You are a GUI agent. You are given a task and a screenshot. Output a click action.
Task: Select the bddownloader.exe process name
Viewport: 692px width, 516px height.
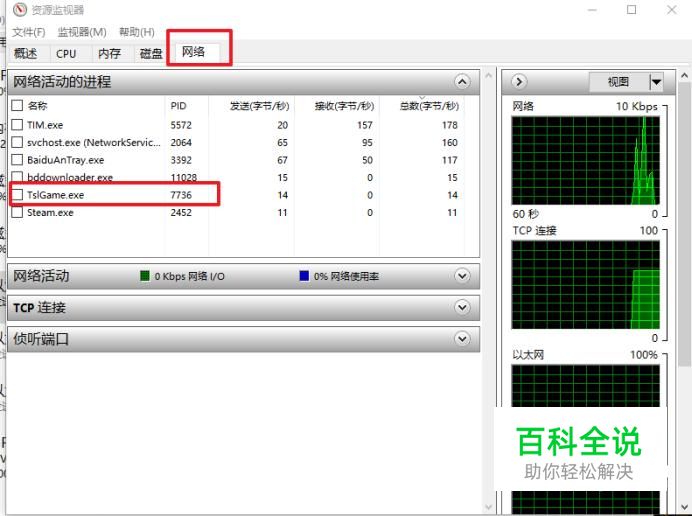pyautogui.click(x=70, y=177)
